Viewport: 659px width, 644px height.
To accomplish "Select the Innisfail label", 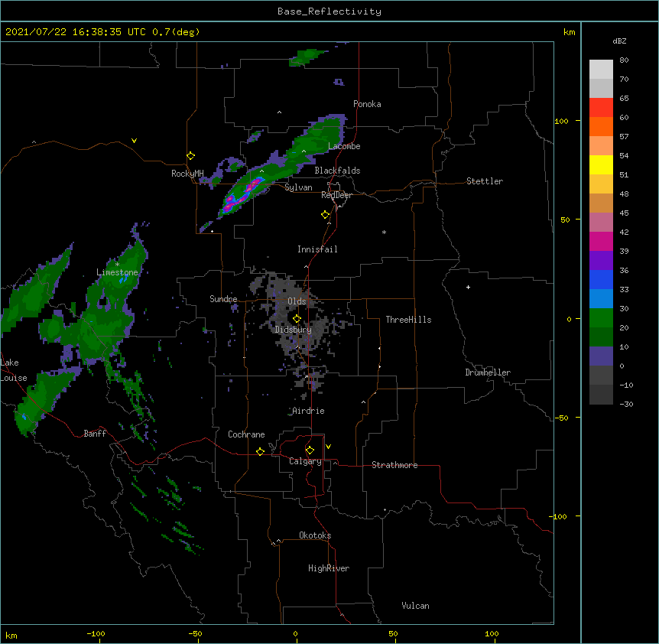I will pyautogui.click(x=317, y=249).
